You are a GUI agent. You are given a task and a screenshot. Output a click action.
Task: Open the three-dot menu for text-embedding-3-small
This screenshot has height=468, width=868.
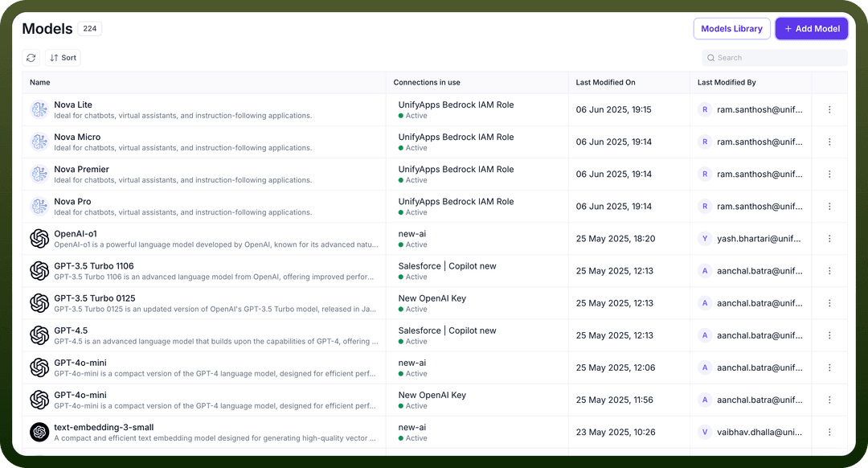click(829, 432)
